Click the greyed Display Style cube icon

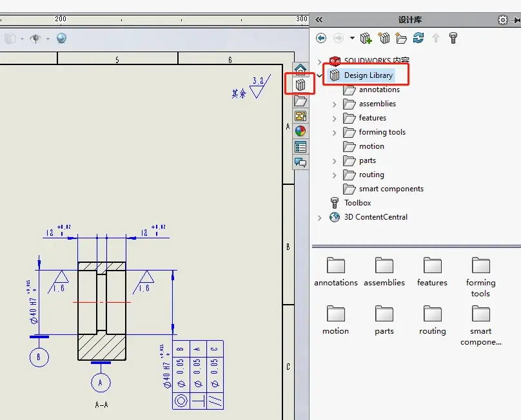(10, 39)
